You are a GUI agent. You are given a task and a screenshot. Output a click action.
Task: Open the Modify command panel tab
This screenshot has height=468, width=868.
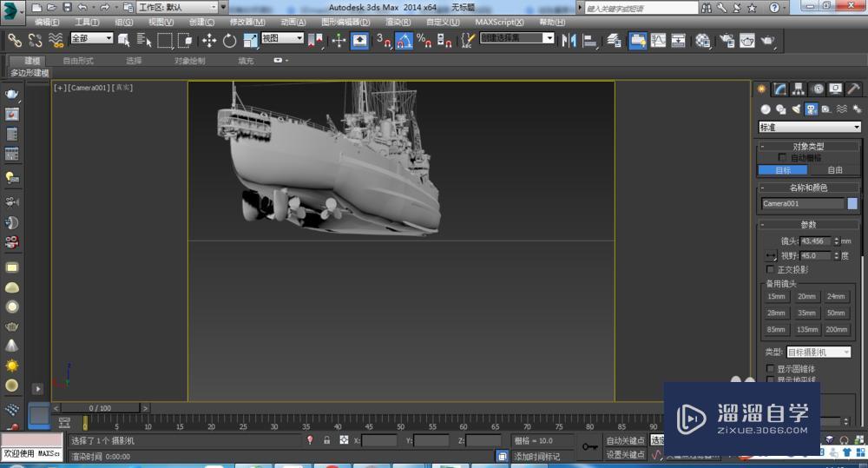[x=780, y=89]
